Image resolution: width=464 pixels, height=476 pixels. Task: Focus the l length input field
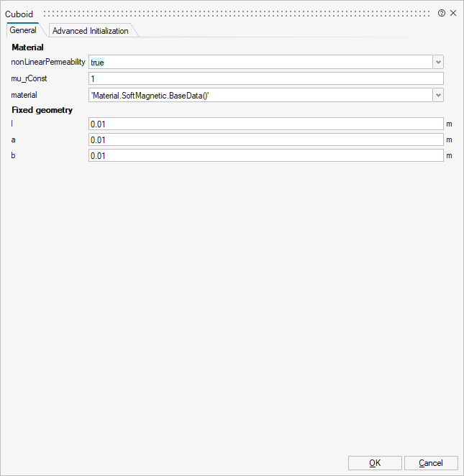point(265,124)
